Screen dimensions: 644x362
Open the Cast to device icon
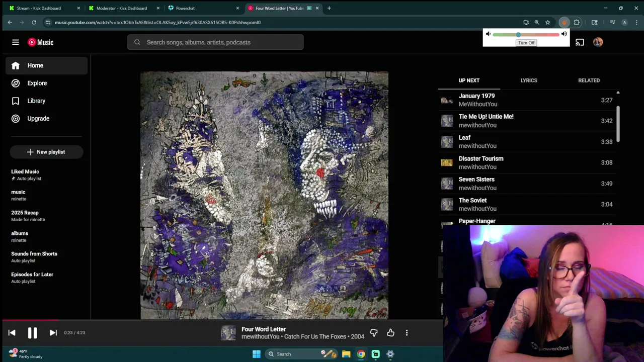[580, 42]
